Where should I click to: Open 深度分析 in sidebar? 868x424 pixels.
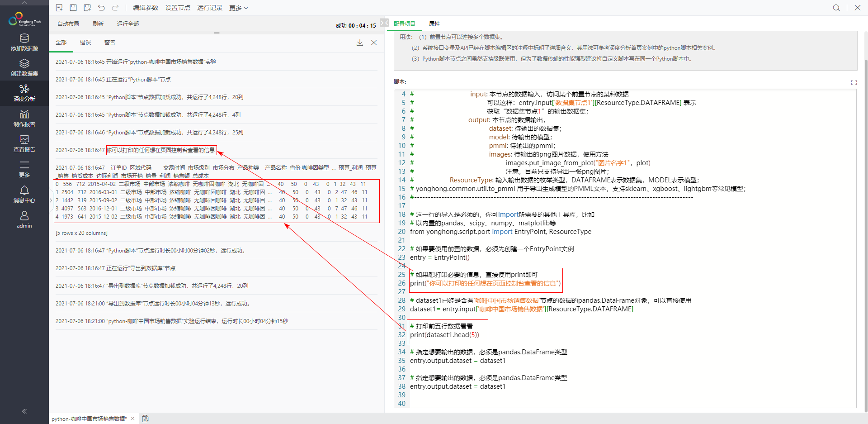[24, 93]
